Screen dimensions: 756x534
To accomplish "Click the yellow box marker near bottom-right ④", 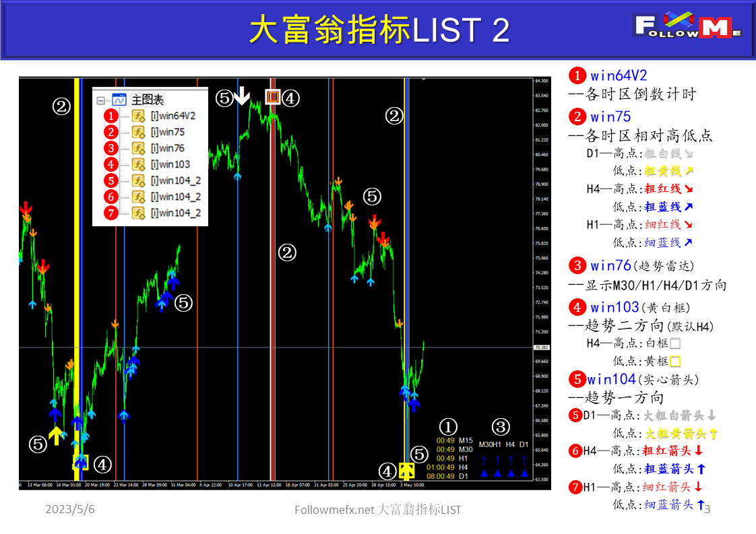I will click(x=407, y=471).
